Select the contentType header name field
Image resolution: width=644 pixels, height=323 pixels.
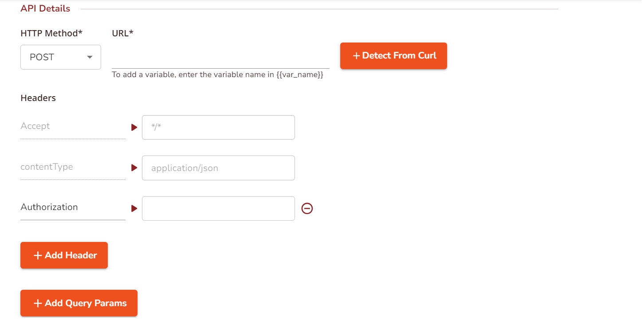(x=73, y=167)
